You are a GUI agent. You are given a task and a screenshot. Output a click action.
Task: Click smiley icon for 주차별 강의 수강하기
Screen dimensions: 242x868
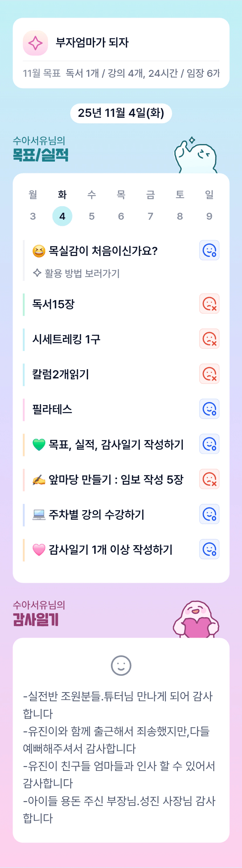tap(209, 514)
